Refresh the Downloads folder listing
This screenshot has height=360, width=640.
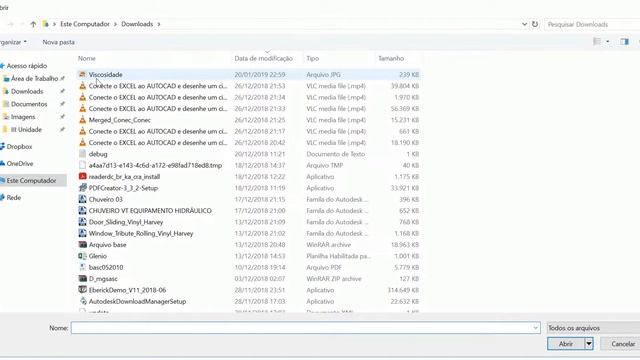(x=535, y=24)
